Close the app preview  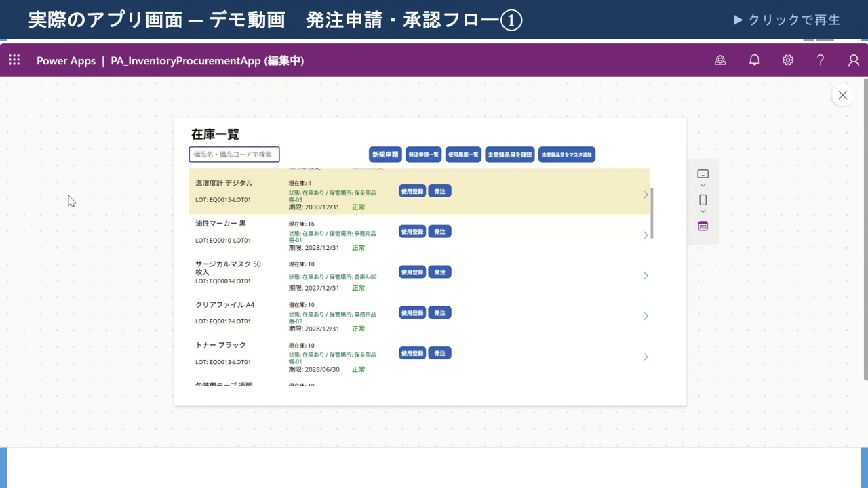click(x=842, y=96)
